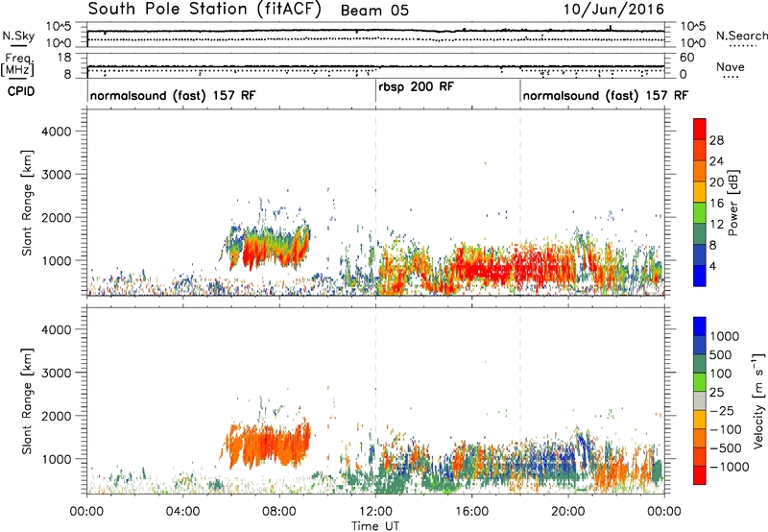Click the N.Sky legend label

click(18, 36)
